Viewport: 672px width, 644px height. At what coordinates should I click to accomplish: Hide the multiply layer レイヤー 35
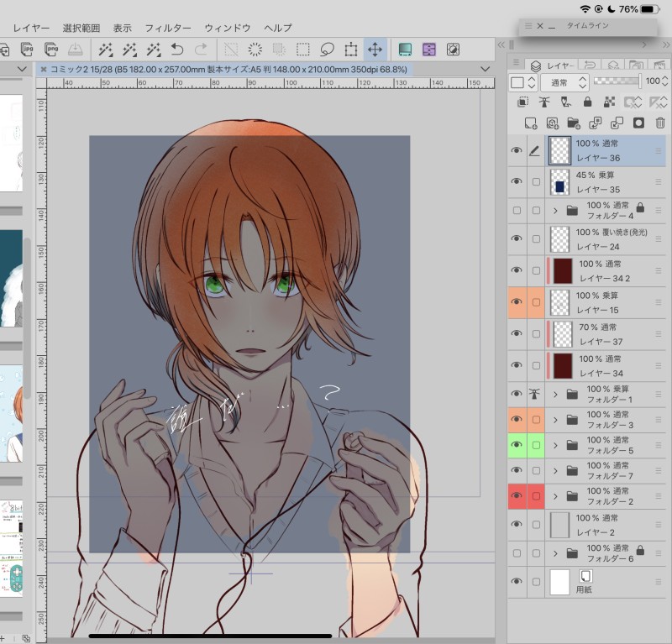[x=517, y=181]
